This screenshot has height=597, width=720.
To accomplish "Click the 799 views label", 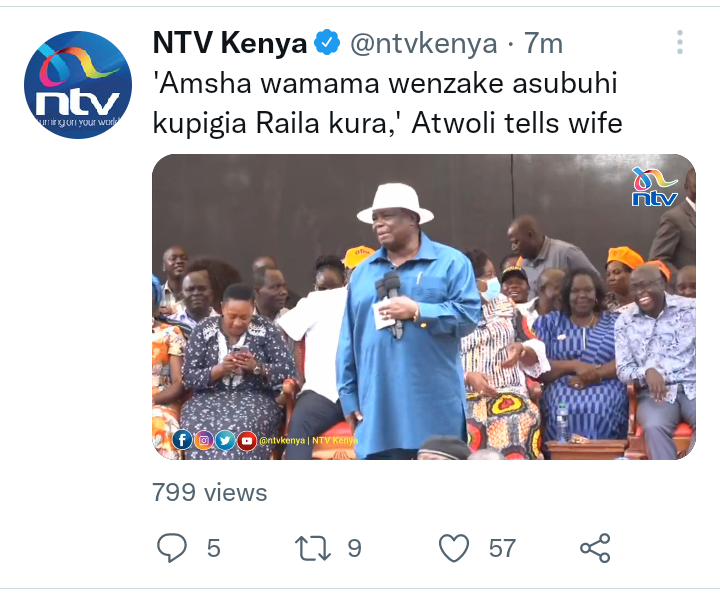I will (x=209, y=493).
